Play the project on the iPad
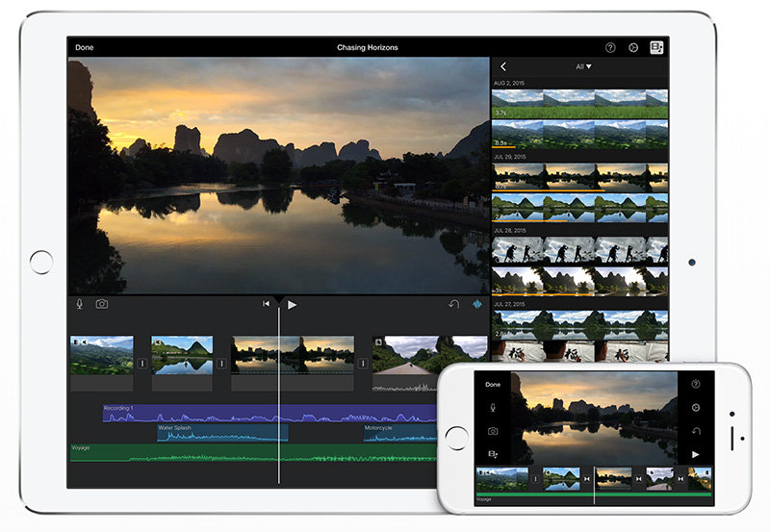 pos(293,304)
